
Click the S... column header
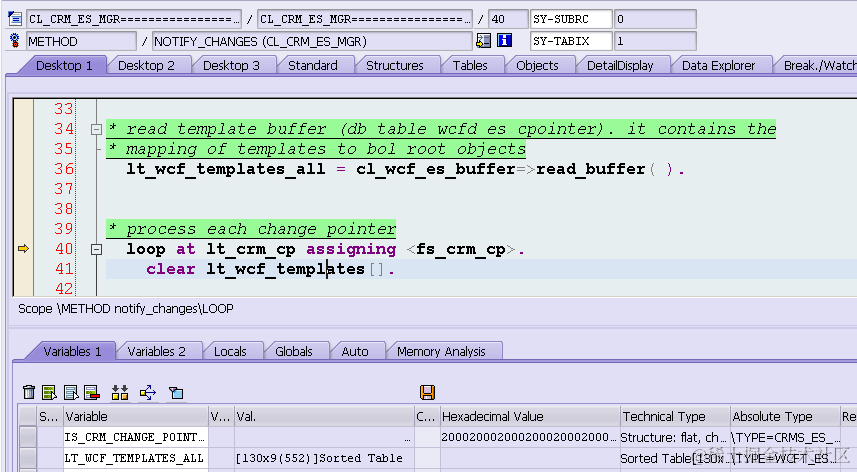pos(50,416)
